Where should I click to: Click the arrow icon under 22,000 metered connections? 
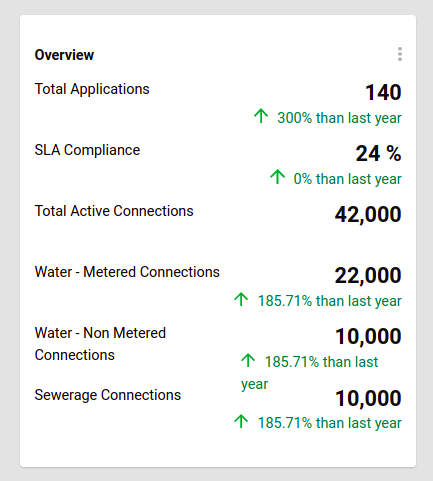coord(241,299)
